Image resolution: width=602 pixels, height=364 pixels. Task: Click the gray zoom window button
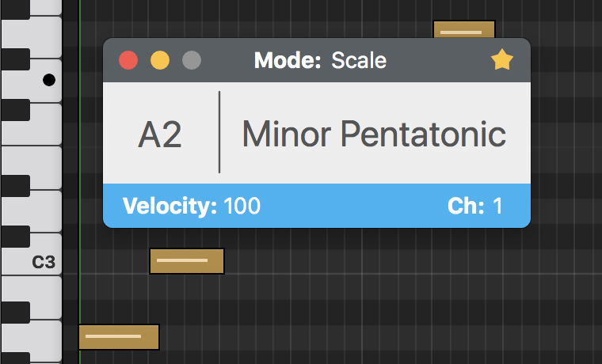coord(192,60)
